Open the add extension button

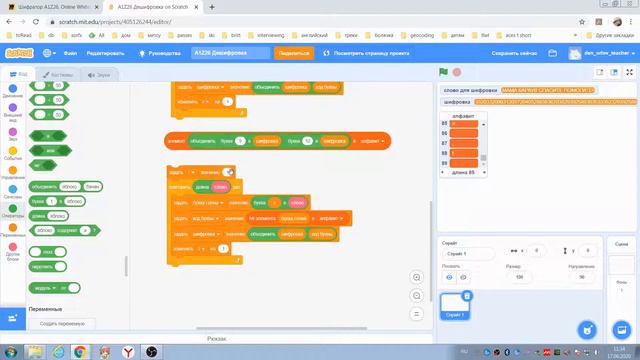(13, 318)
